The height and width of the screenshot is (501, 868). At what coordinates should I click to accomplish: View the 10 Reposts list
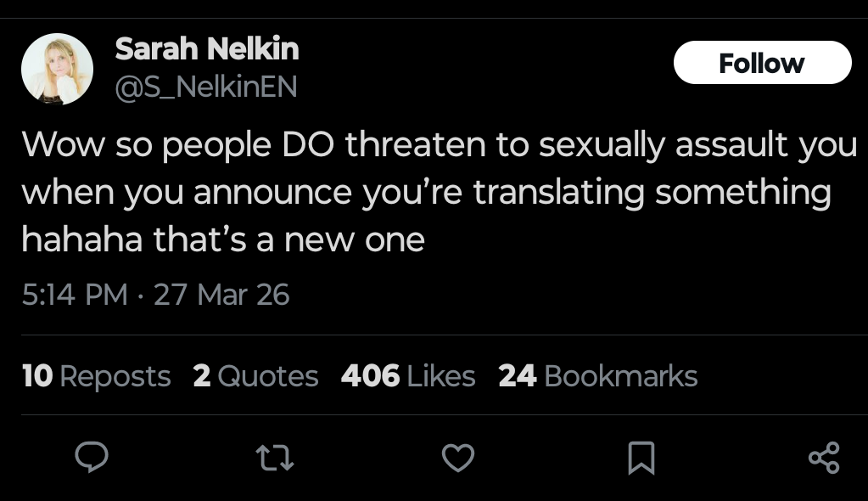96,375
